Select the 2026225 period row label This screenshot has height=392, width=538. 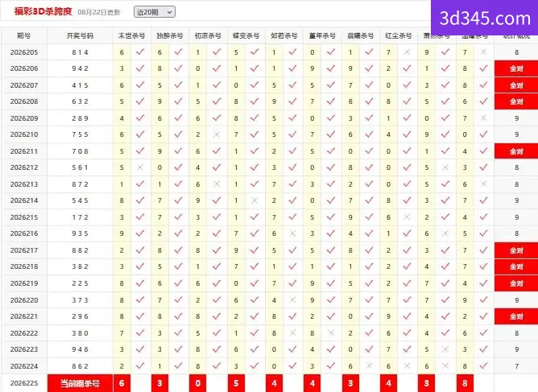click(24, 383)
